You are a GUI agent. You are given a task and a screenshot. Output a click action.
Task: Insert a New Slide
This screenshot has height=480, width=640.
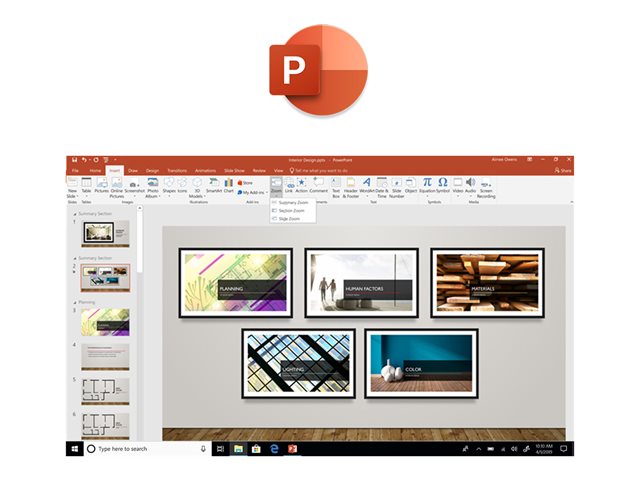click(72, 188)
